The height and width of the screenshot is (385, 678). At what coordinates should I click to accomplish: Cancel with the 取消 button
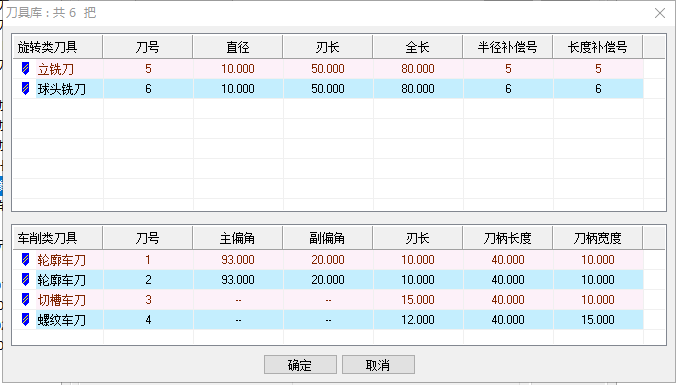tap(378, 365)
